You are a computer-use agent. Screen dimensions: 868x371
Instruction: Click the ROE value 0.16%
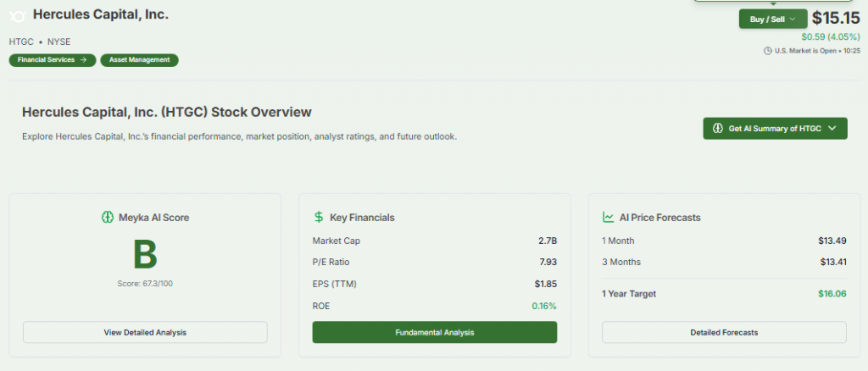point(544,306)
